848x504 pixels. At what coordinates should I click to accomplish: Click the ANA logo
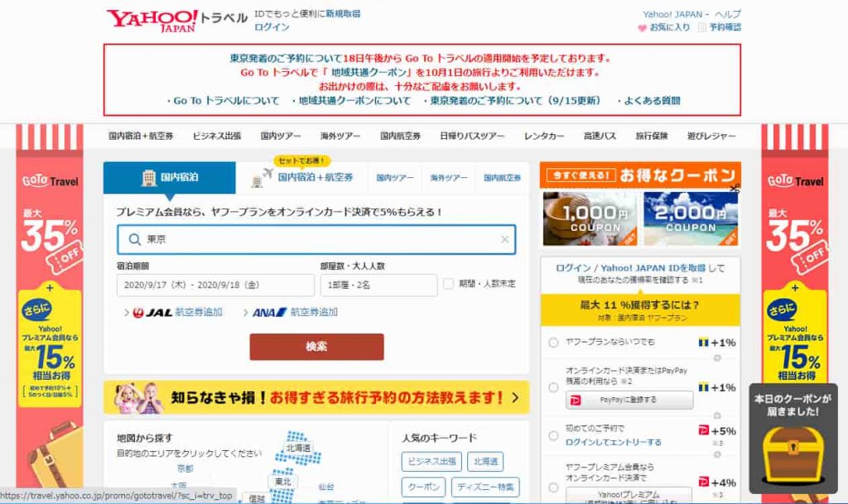point(269,312)
